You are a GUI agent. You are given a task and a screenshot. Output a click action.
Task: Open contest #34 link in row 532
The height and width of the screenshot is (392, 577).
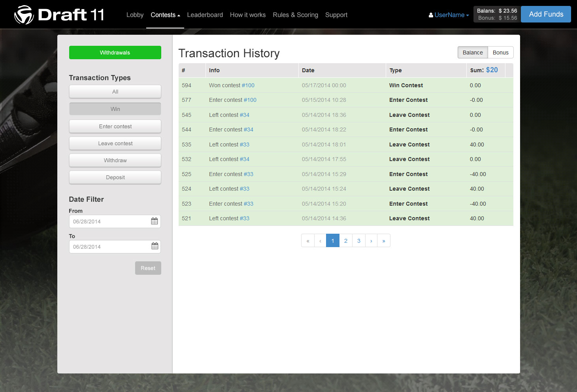tap(245, 159)
